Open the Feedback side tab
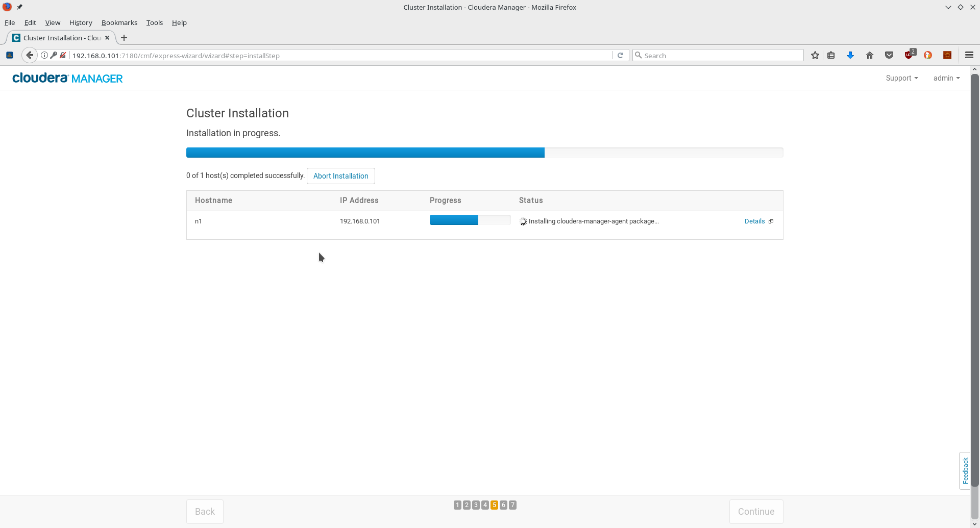 click(965, 471)
